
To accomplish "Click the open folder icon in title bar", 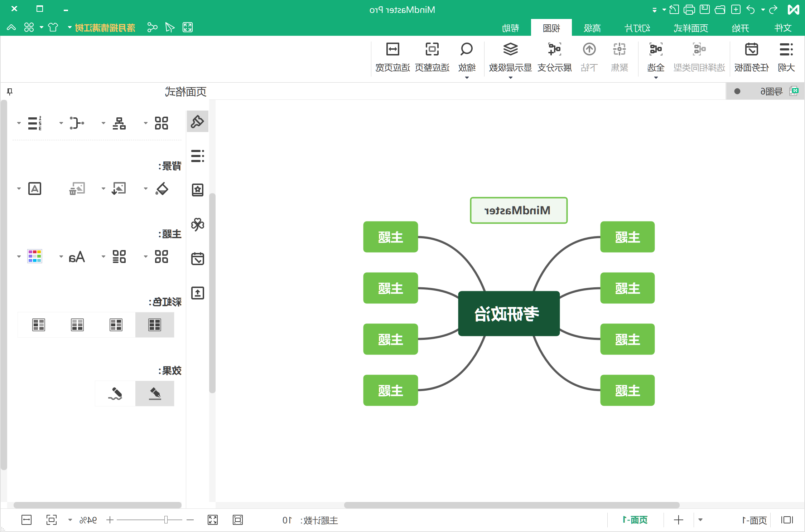I will (720, 10).
